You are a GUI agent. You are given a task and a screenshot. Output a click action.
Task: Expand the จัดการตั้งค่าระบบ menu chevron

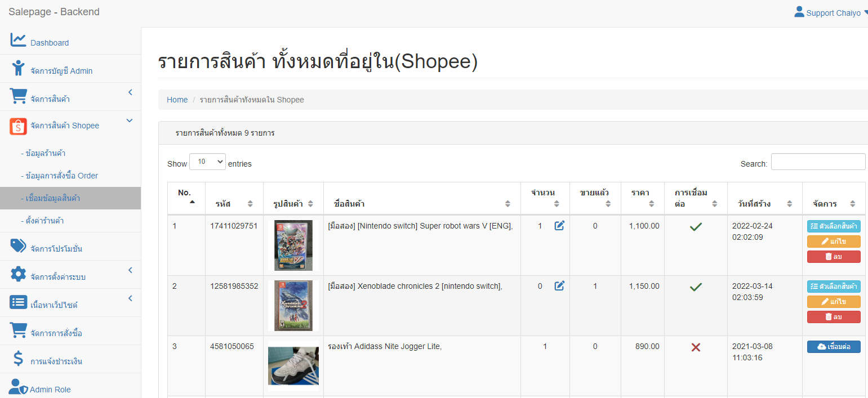pos(130,270)
